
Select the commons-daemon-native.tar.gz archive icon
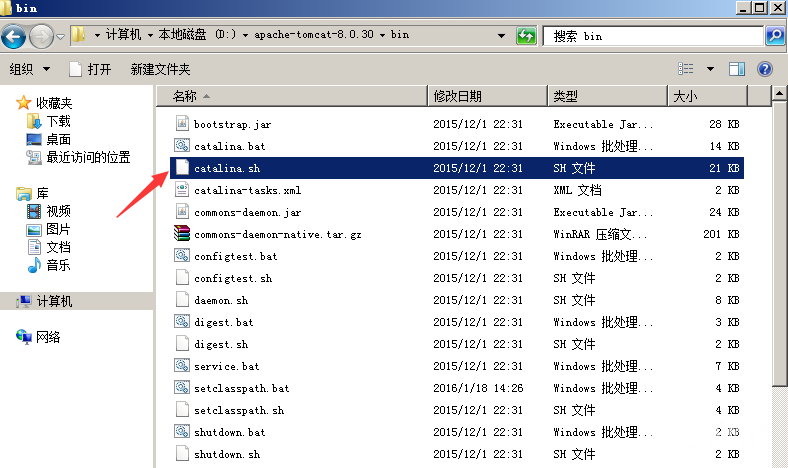coord(182,234)
